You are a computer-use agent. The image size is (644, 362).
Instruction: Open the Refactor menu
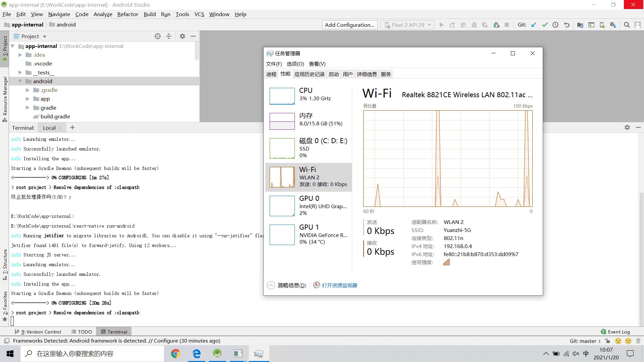[x=127, y=14]
